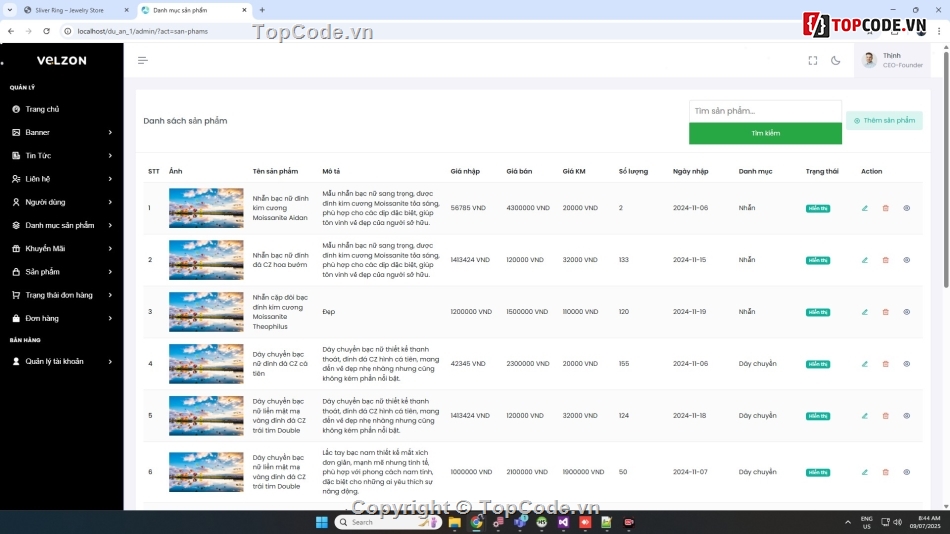Open product image thumbnail in row 3
Image resolution: width=950 pixels, height=534 pixels.
[206, 312]
